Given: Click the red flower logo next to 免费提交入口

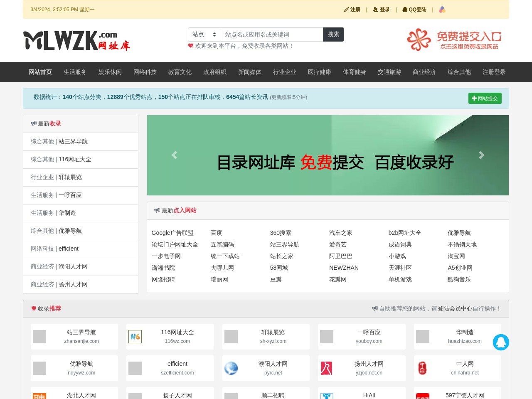Looking at the screenshot, I should click(418, 40).
